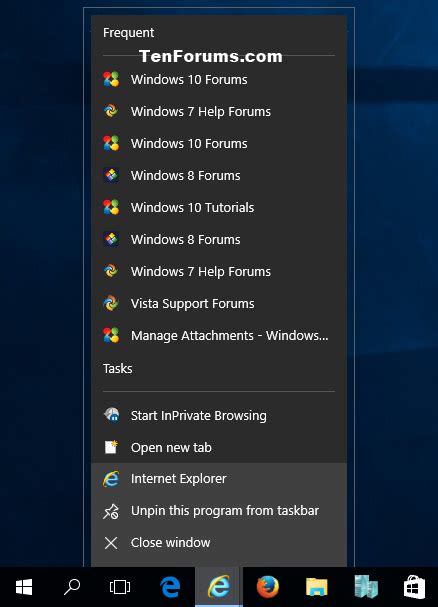Choose Open new tab task
Viewport: 438px width, 607px height.
[219, 448]
